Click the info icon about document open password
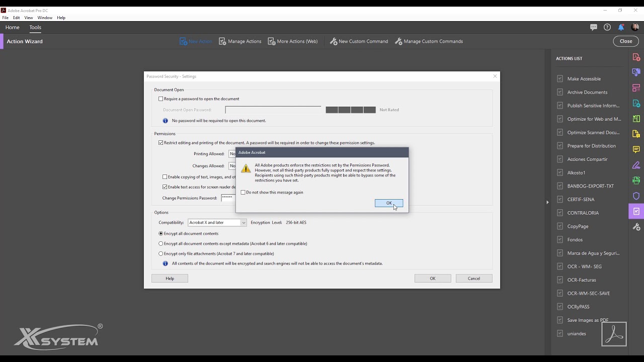 165,121
